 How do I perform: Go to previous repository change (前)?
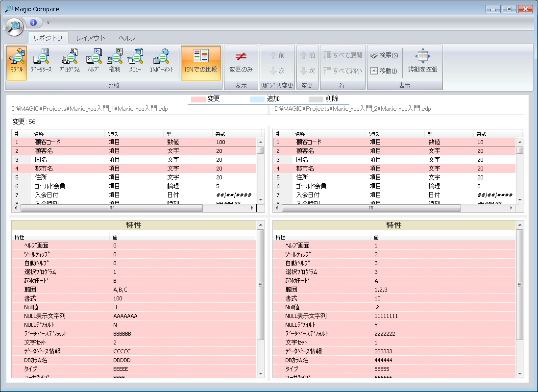(277, 55)
